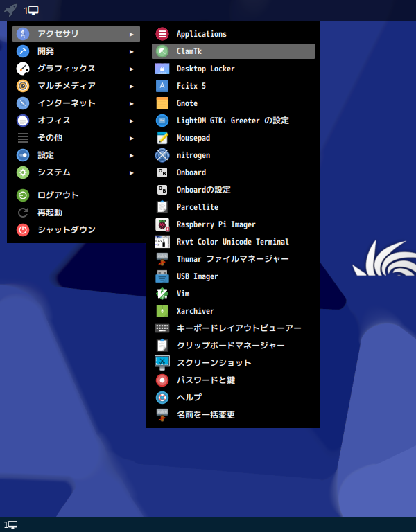This screenshot has height=532, width=416.
Task: Choose シャットダウン to power off
Action: (x=76, y=230)
